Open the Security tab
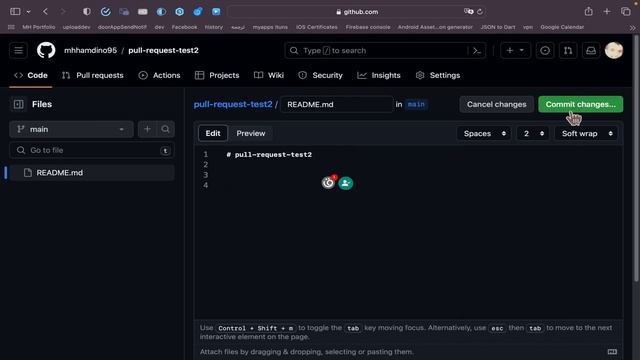Viewport: 640px width, 360px height. point(320,75)
